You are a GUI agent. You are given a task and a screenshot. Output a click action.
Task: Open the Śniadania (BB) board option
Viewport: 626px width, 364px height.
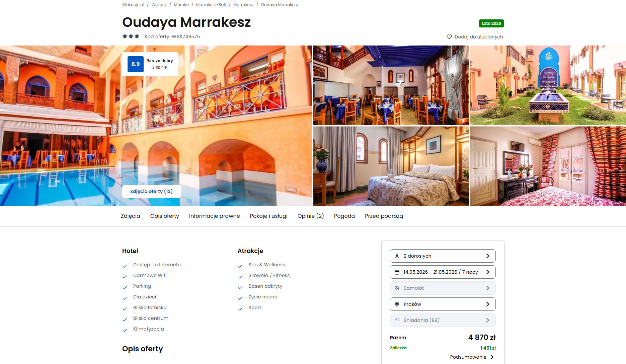[x=443, y=320]
